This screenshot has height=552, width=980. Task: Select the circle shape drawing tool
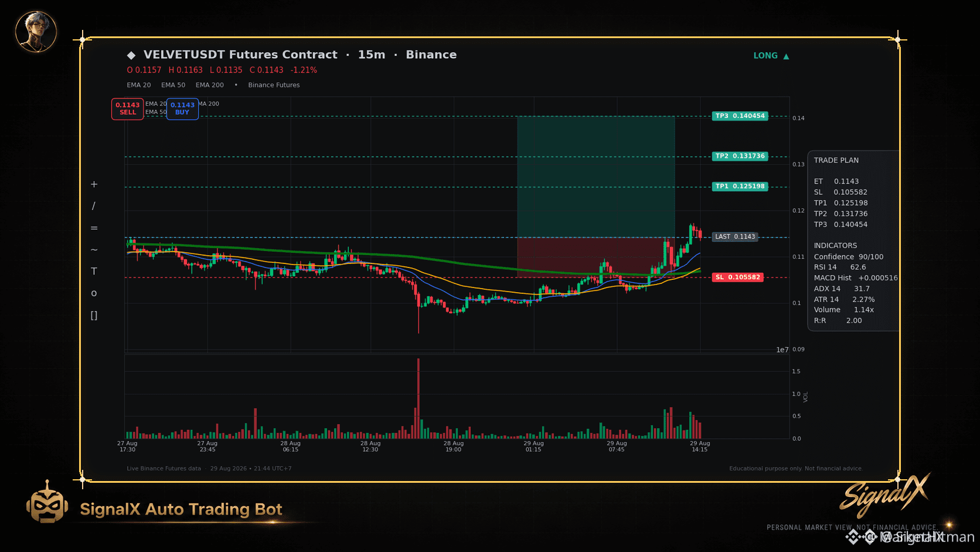pos(94,293)
